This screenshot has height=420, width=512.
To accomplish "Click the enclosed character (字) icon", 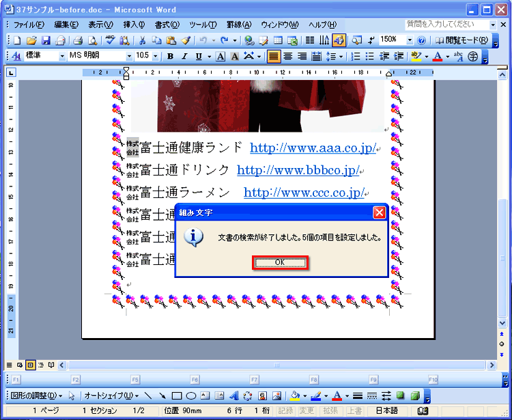I will [x=472, y=56].
